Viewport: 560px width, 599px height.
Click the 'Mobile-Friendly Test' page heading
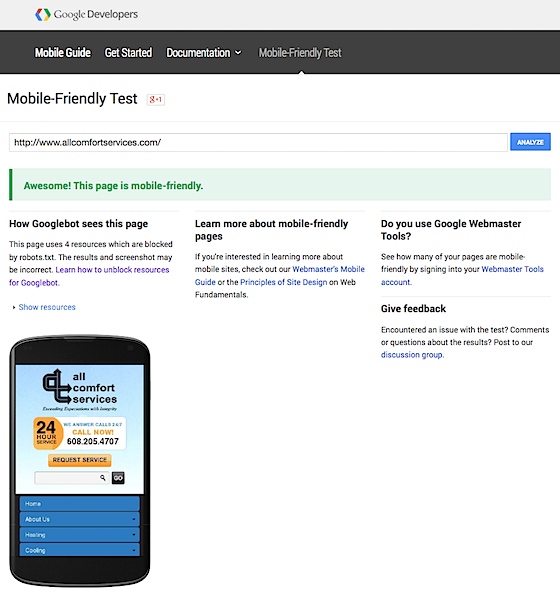[x=72, y=99]
